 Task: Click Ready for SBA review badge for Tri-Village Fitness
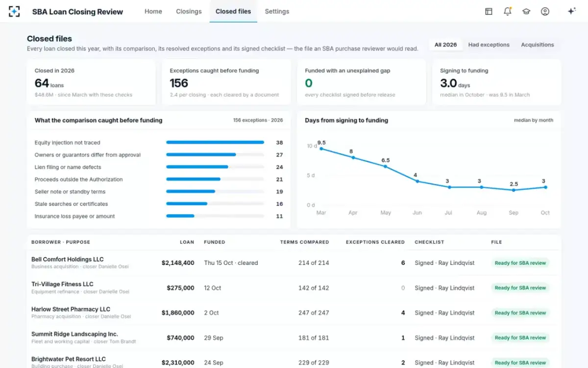coord(520,288)
